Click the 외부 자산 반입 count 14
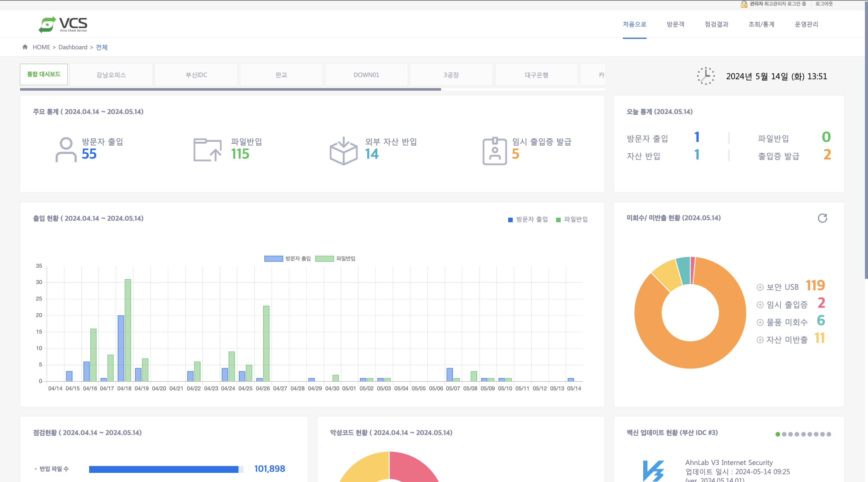 click(x=372, y=154)
